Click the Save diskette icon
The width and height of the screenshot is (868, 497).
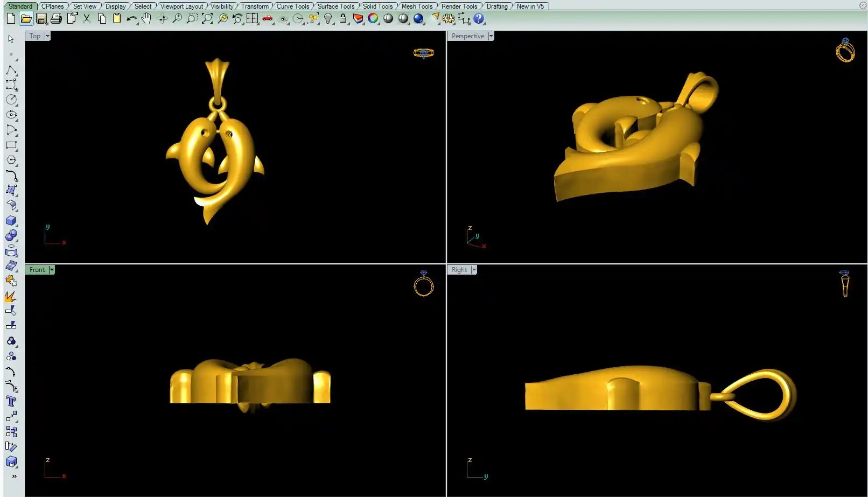(41, 19)
